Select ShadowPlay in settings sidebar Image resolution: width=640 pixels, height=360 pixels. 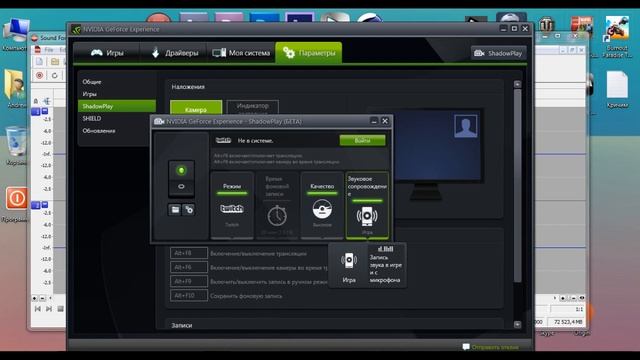coord(117,106)
